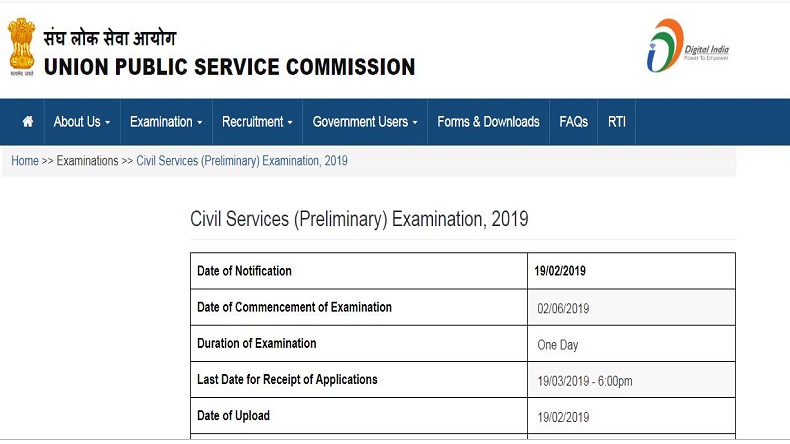Click the Home breadcrumb link
This screenshot has width=790, height=444.
point(25,161)
